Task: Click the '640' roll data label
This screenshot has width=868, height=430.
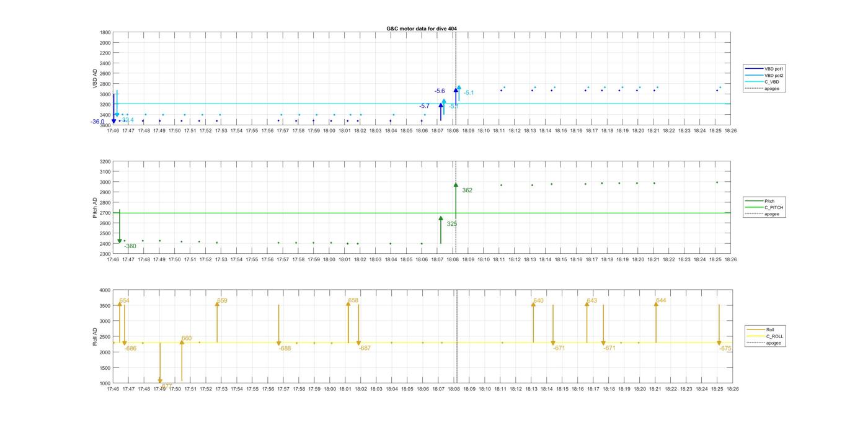Action: click(x=538, y=301)
